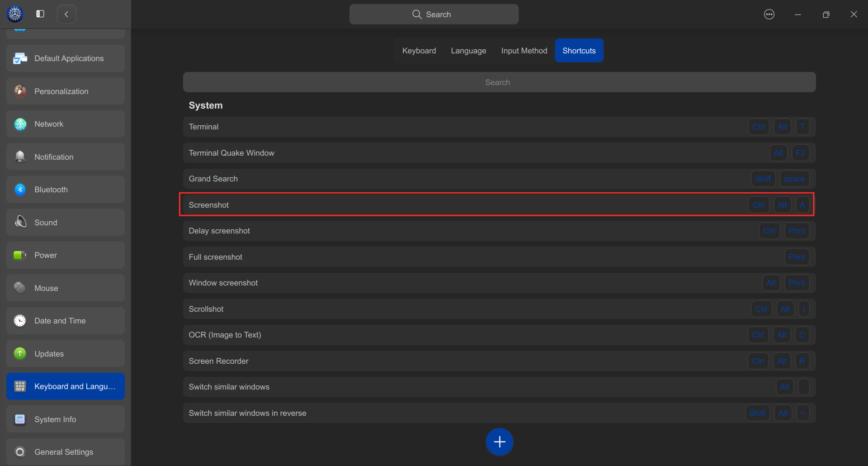This screenshot has width=868, height=466.
Task: Edit the Terminal shortcut key combination
Action: click(780, 127)
